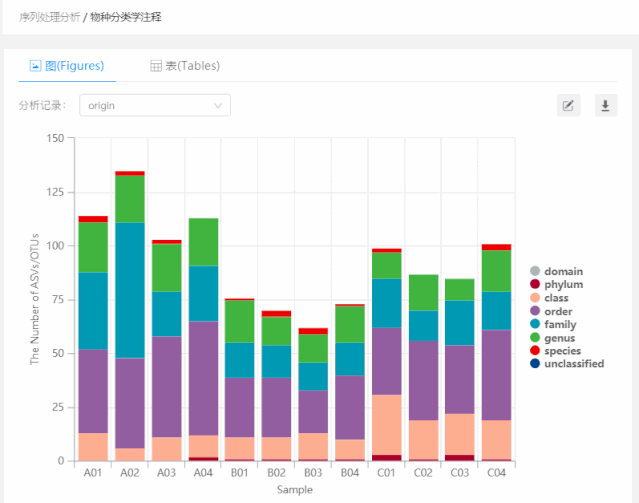Click the edit chart icon button
This screenshot has height=503, width=639.
point(568,105)
